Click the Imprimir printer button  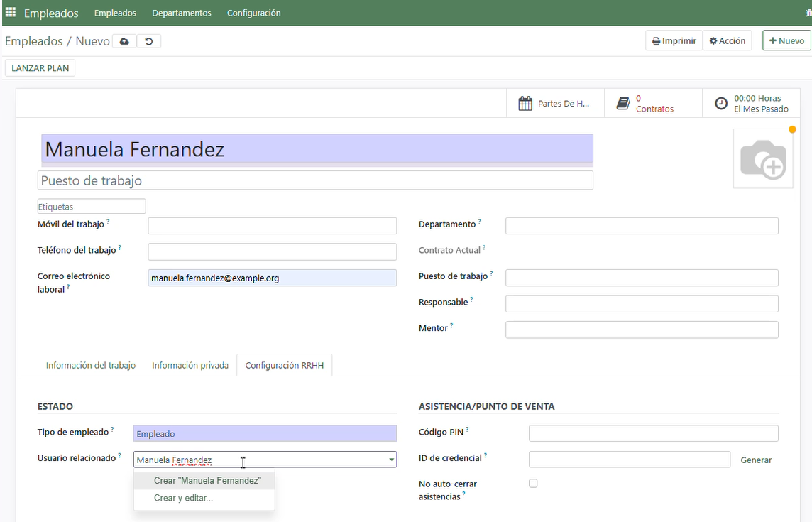tap(674, 40)
